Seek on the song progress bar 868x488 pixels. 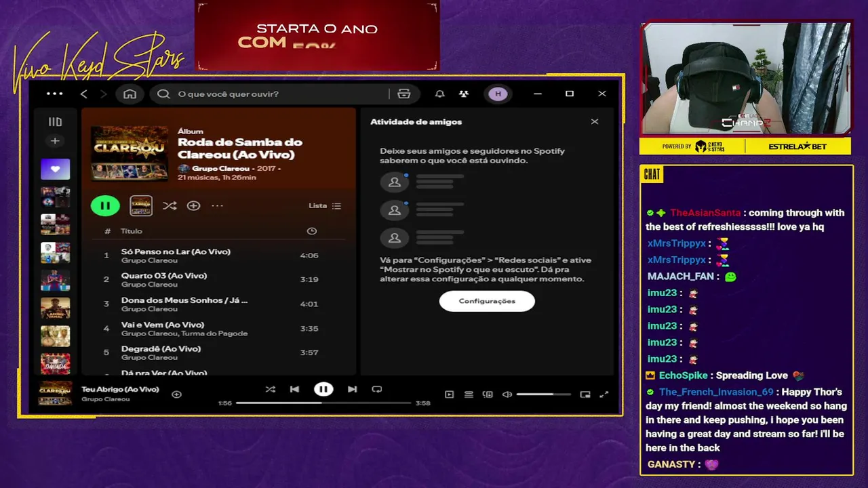pyautogui.click(x=323, y=403)
